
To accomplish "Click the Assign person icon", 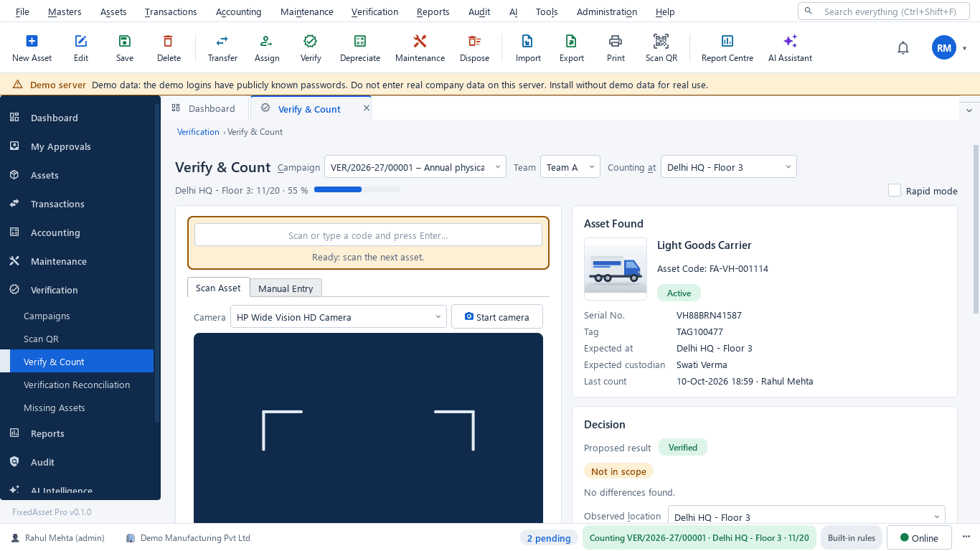I will [267, 41].
